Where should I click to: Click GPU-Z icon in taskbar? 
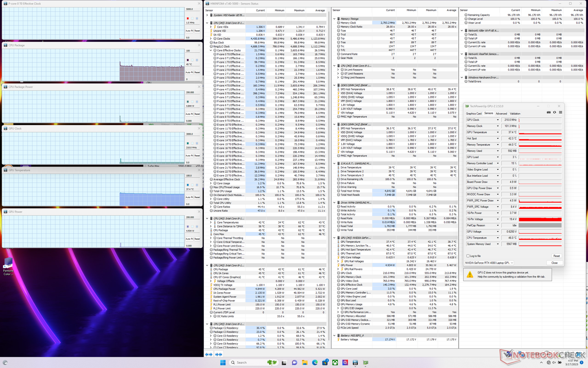(x=365, y=362)
